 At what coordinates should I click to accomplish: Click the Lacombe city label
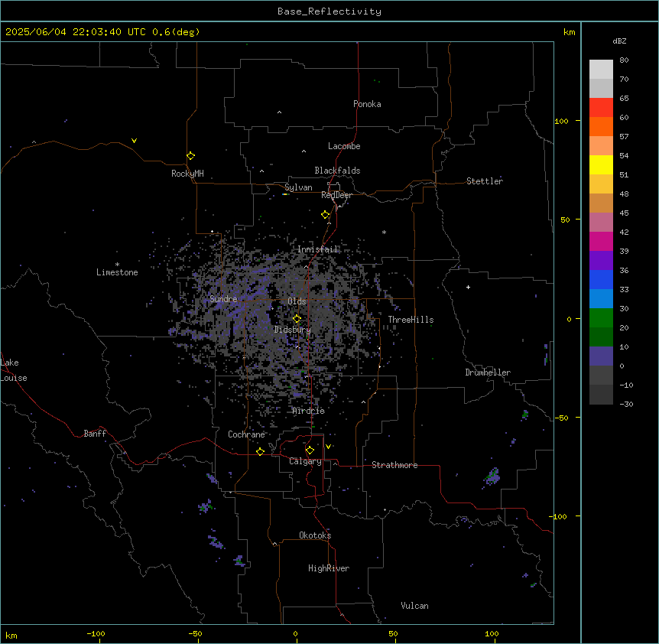click(x=344, y=146)
